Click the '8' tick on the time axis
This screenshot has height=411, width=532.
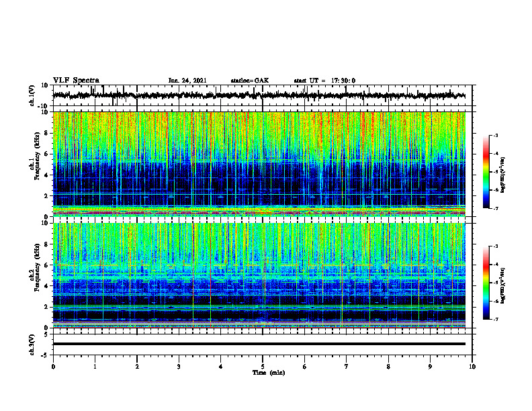[388, 367]
